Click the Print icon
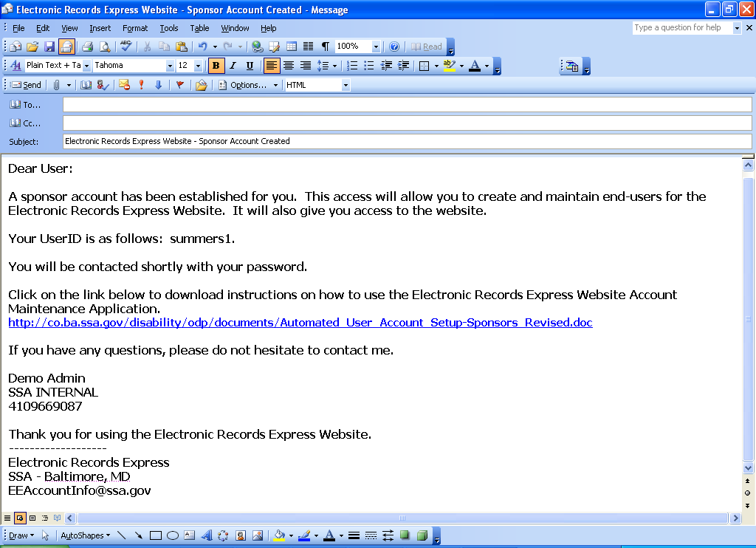Screen dimensions: 756x548 (x=87, y=47)
